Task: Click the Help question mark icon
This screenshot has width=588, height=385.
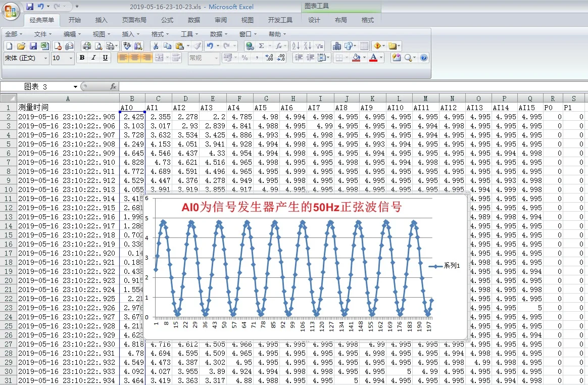Action: (424, 58)
